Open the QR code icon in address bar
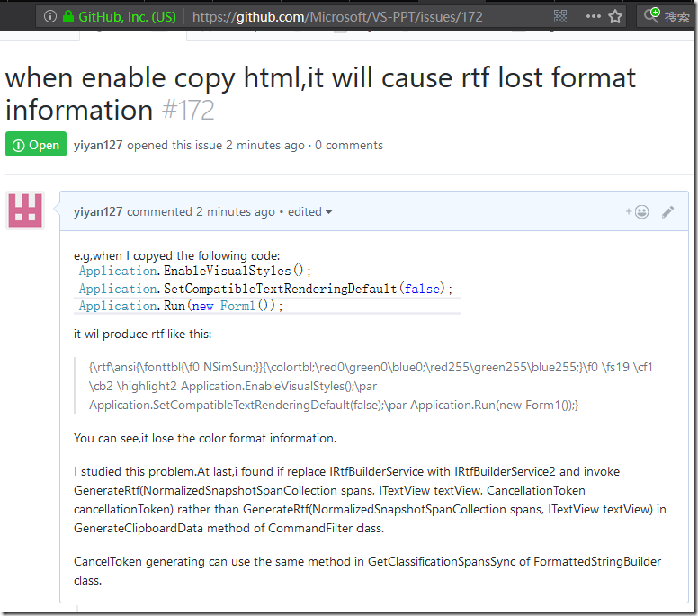 click(x=560, y=16)
